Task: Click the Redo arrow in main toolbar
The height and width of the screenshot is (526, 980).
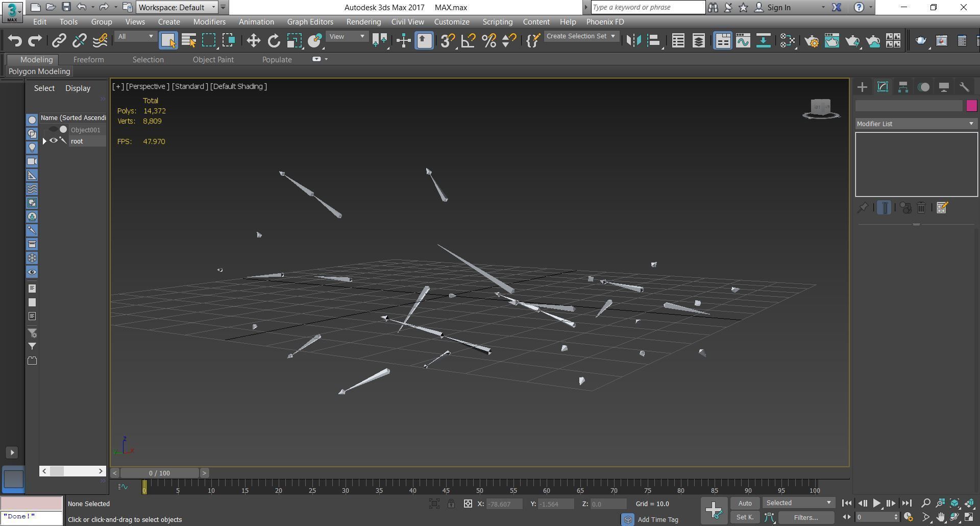Action: pos(35,40)
